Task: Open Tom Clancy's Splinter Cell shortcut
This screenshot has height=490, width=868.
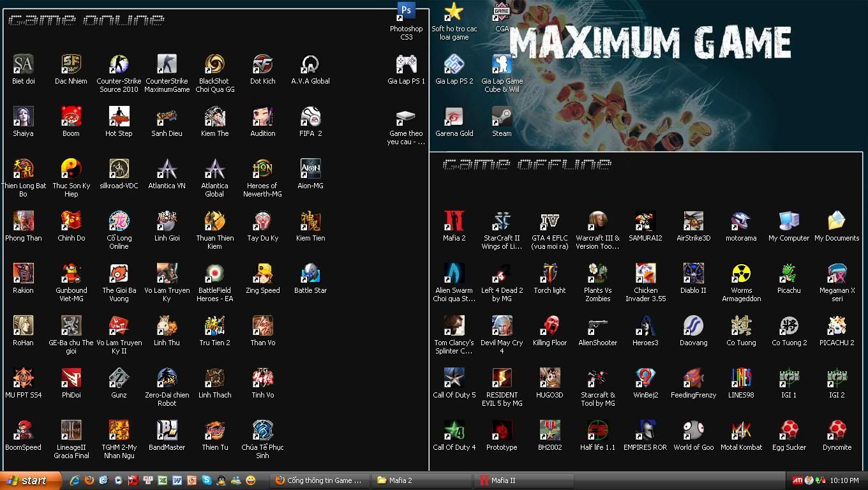Action: coord(454,325)
